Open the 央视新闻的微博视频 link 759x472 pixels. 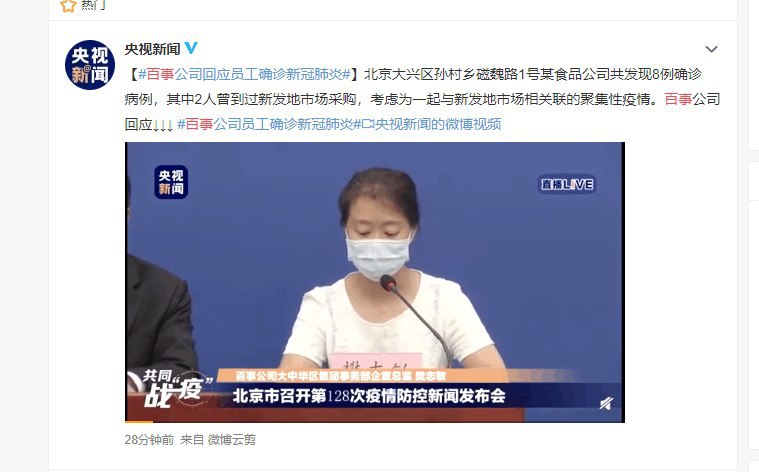tap(438, 124)
